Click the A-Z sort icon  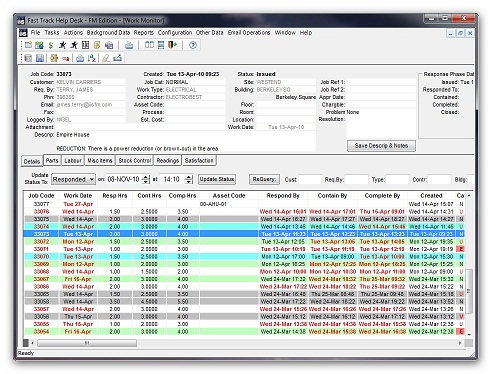91,58
